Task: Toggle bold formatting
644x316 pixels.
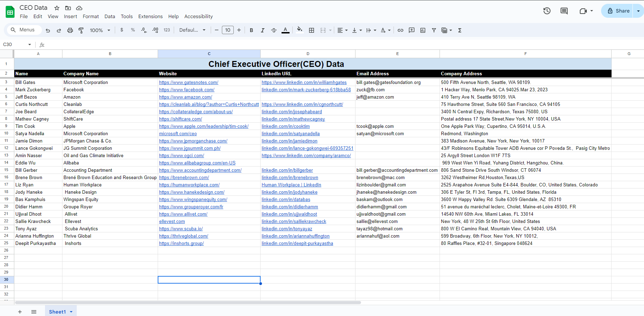Action: [252, 30]
